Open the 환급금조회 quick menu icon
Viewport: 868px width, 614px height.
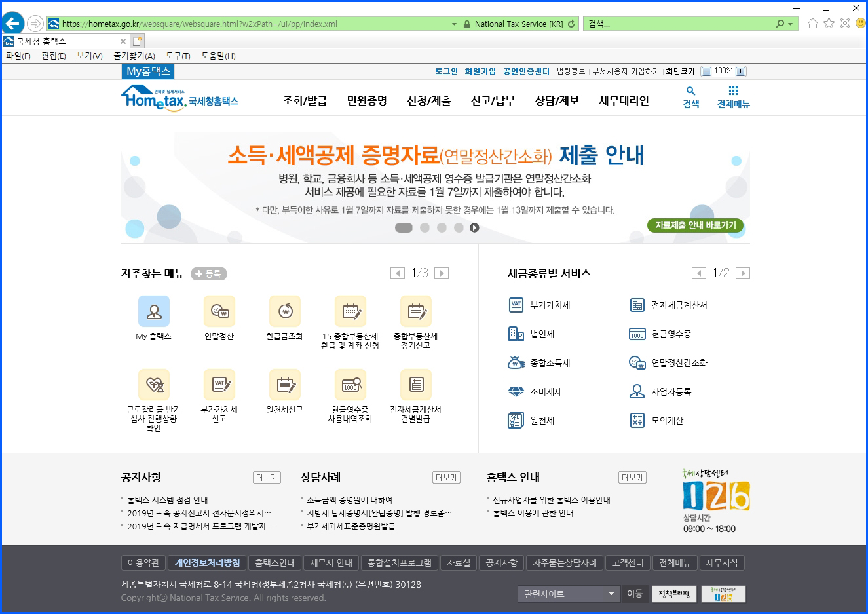point(285,311)
